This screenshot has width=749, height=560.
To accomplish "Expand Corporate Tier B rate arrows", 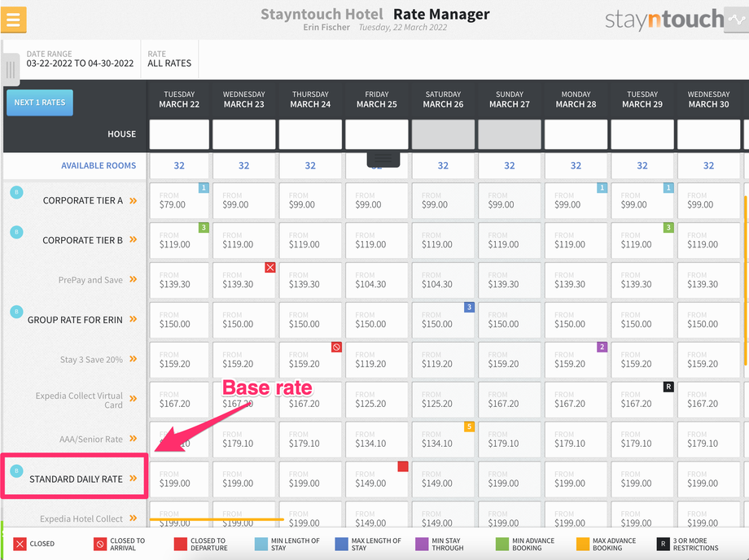I will (x=134, y=239).
